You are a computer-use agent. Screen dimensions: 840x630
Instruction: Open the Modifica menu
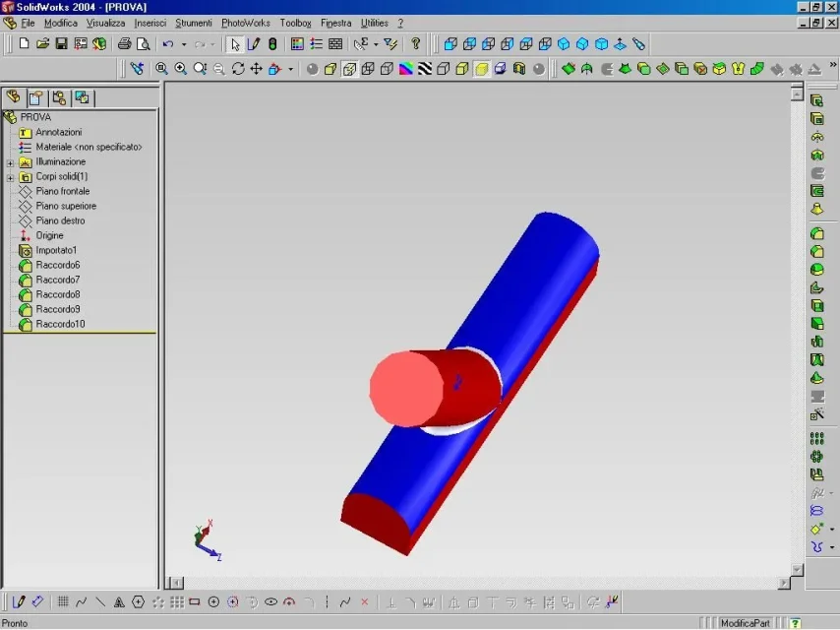(x=61, y=23)
